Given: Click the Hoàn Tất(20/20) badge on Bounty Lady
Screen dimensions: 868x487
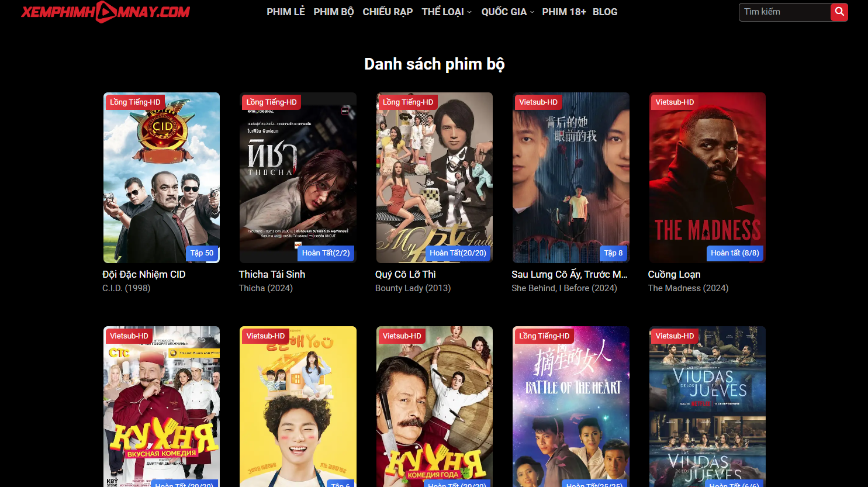Looking at the screenshot, I should pyautogui.click(x=458, y=253).
